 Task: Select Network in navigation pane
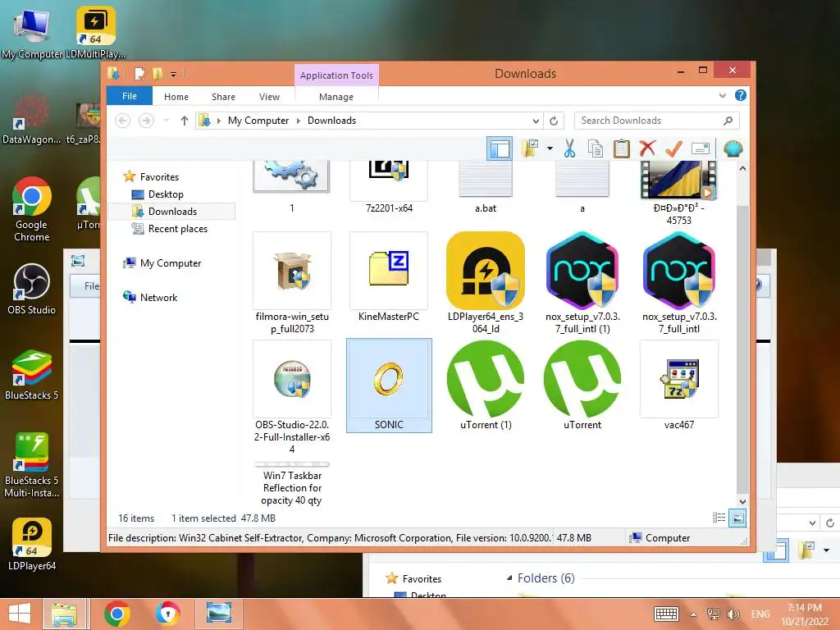(x=158, y=297)
